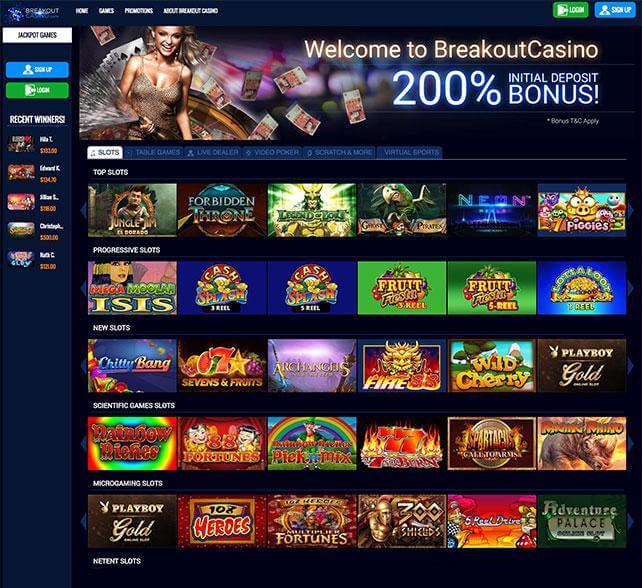The height and width of the screenshot is (588, 642).
Task: Open Mega Moolah Isis progressive slot
Action: tap(132, 288)
